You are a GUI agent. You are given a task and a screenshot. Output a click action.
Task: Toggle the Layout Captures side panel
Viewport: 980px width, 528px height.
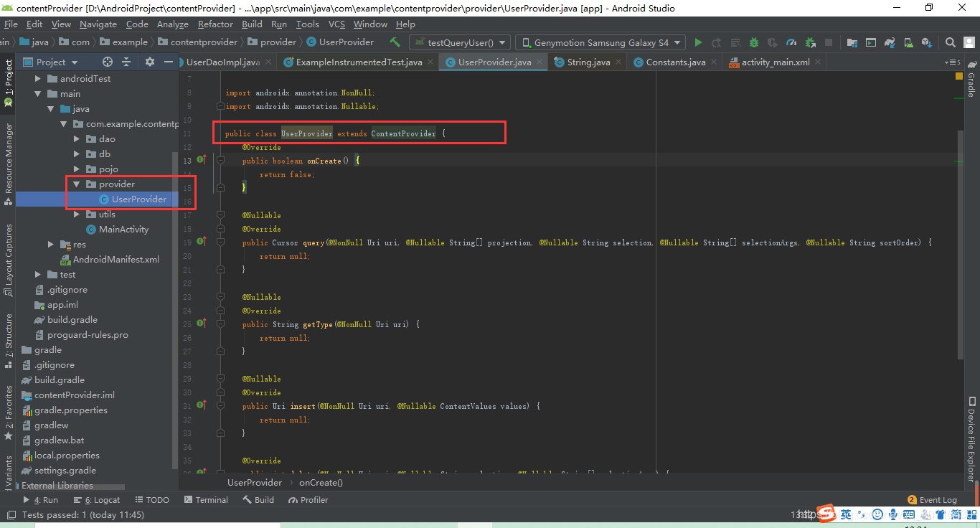tap(9, 260)
